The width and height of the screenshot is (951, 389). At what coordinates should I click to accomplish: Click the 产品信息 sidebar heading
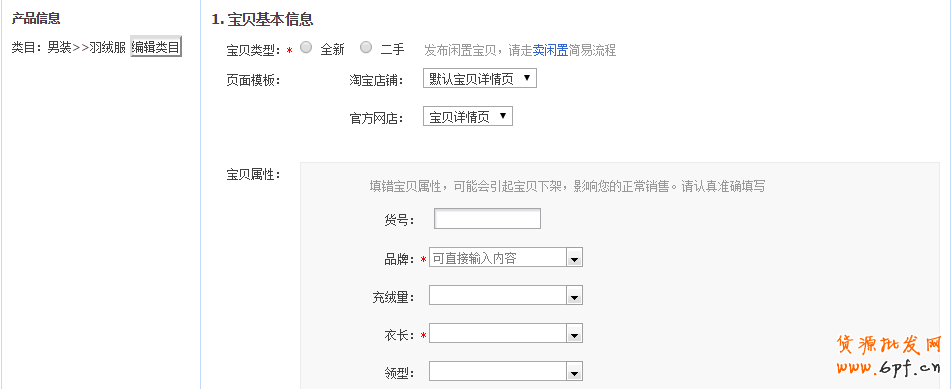(x=36, y=18)
